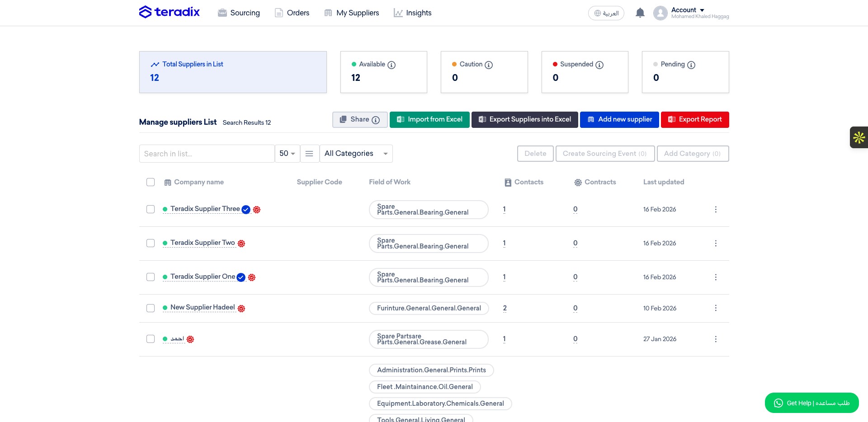Click the Delete button
The height and width of the screenshot is (422, 868).
click(535, 154)
